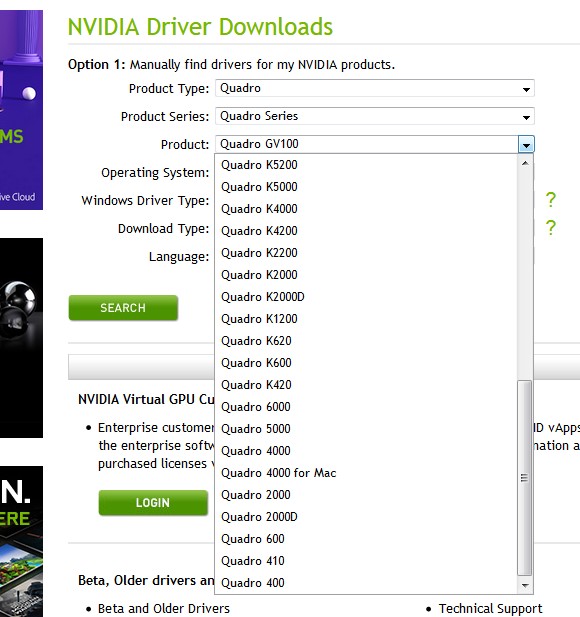580x617 pixels.
Task: Click the dropdown list scrollbar thumb
Action: (x=525, y=478)
